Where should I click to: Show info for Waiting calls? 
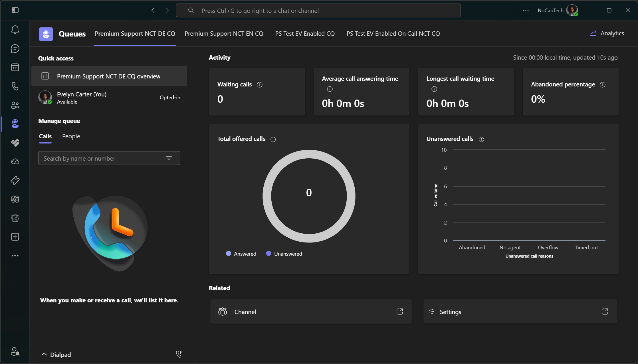pos(260,85)
